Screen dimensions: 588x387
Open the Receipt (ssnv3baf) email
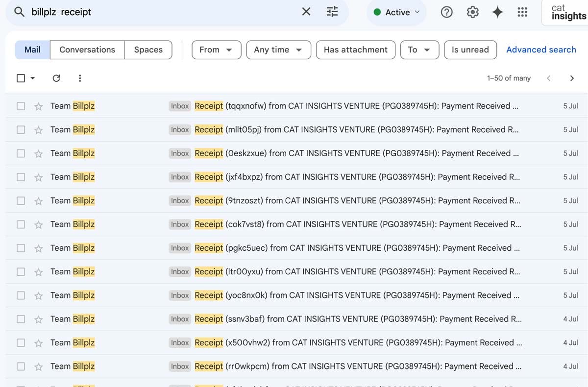[x=296, y=319]
